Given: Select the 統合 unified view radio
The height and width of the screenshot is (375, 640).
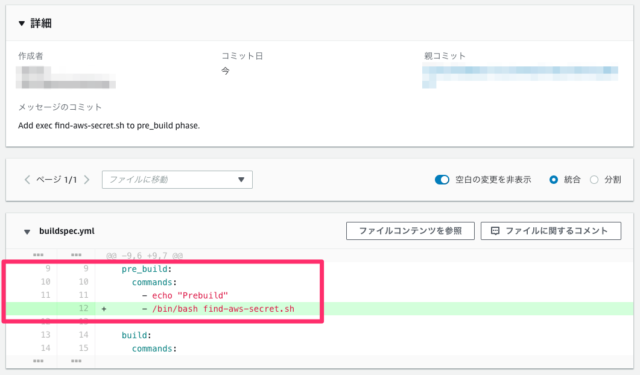Looking at the screenshot, I should pos(553,180).
